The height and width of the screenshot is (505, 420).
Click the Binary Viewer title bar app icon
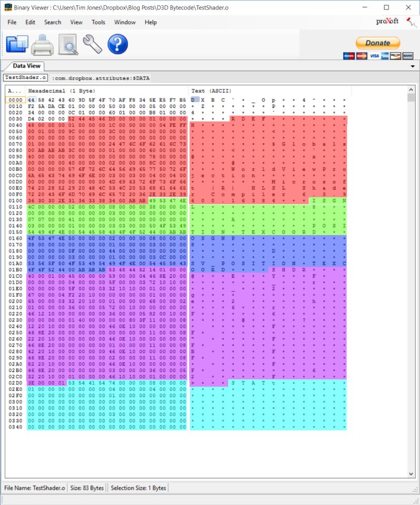coord(8,7)
